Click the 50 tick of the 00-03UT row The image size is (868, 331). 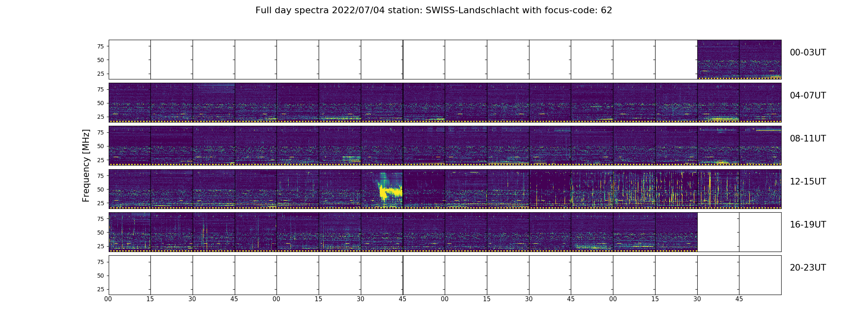(100, 60)
